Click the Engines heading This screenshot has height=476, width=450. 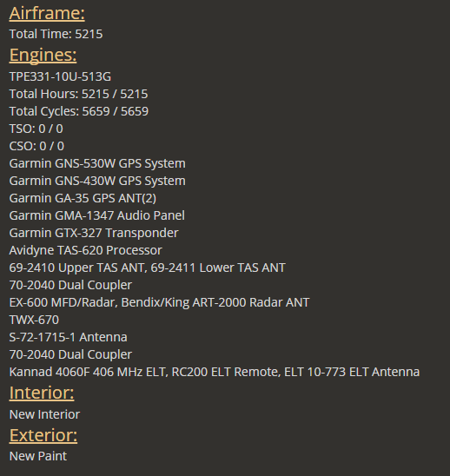[x=43, y=56]
